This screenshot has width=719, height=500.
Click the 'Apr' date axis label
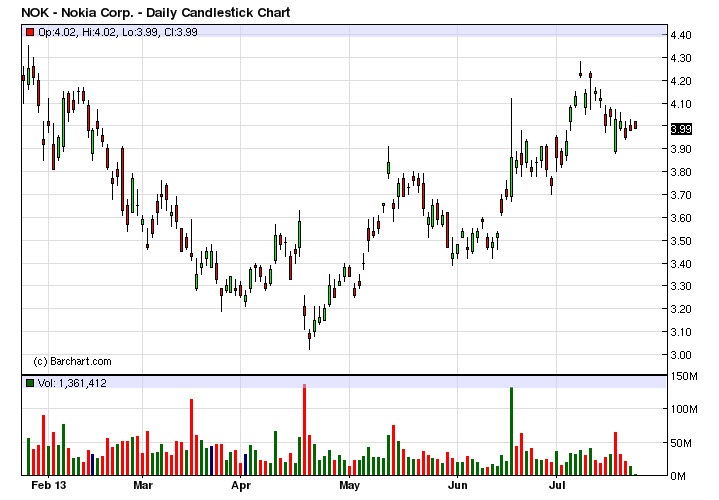(241, 485)
